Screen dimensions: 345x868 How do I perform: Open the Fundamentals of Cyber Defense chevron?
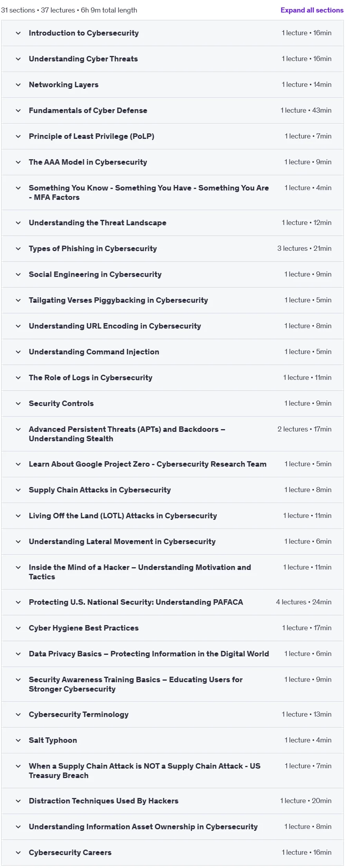point(18,111)
